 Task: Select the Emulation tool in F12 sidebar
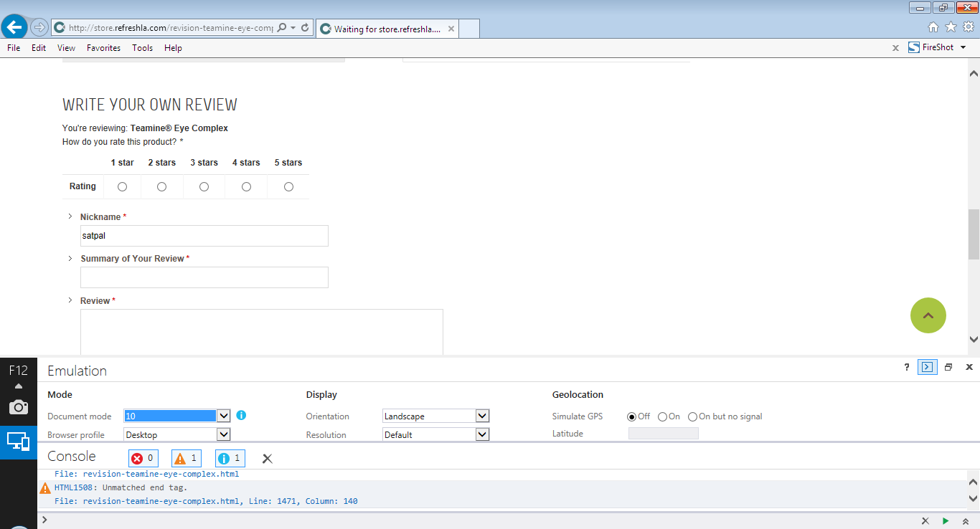point(19,442)
